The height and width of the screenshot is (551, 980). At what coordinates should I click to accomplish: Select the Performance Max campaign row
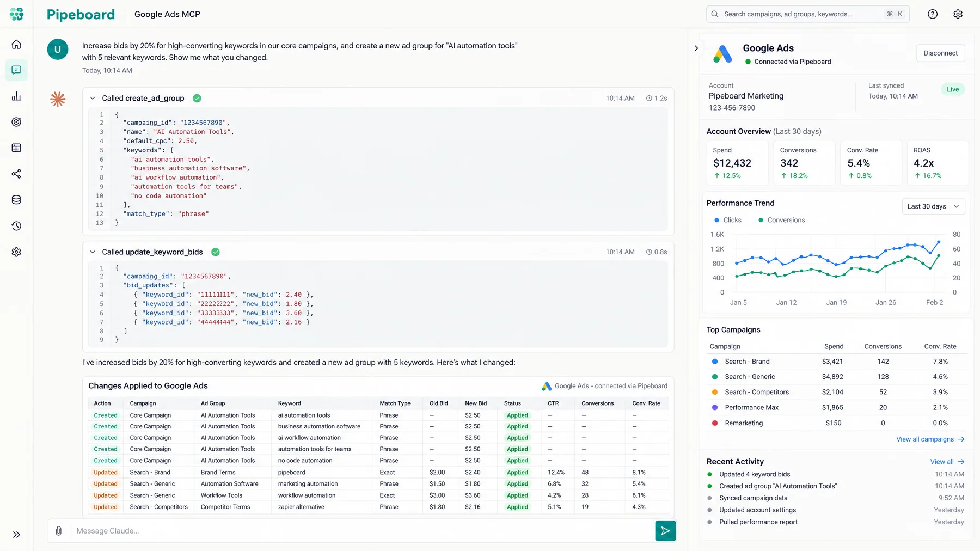point(836,408)
